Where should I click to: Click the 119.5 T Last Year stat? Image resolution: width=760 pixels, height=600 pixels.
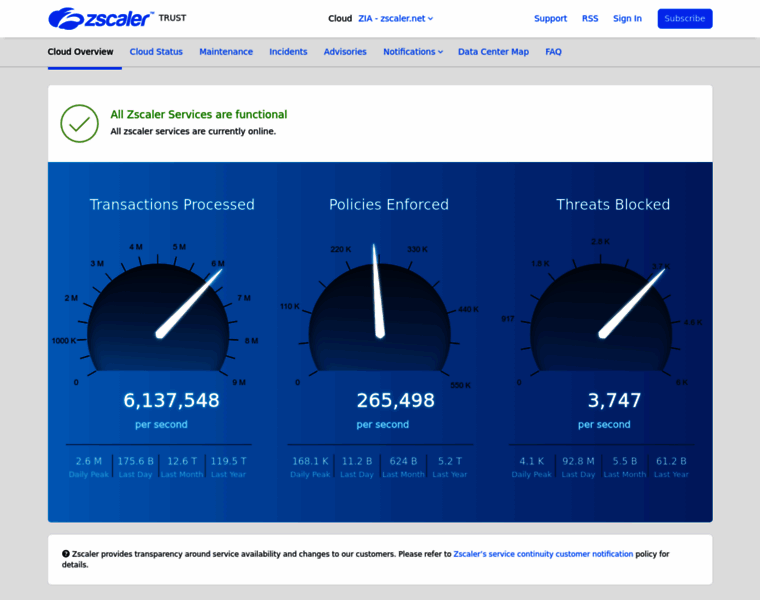pyautogui.click(x=228, y=467)
